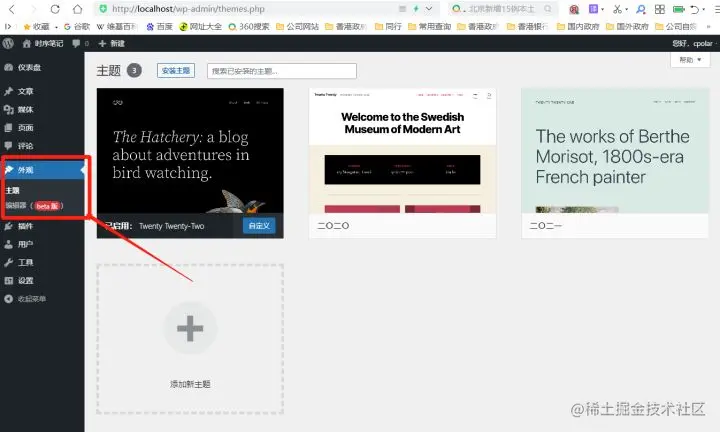720x432 pixels.
Task: Open the four-squares apps grid icon
Action: tap(660, 9)
